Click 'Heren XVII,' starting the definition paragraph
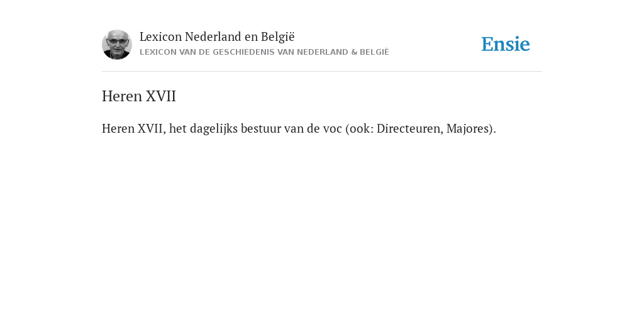This screenshot has height=322, width=644. (134, 128)
